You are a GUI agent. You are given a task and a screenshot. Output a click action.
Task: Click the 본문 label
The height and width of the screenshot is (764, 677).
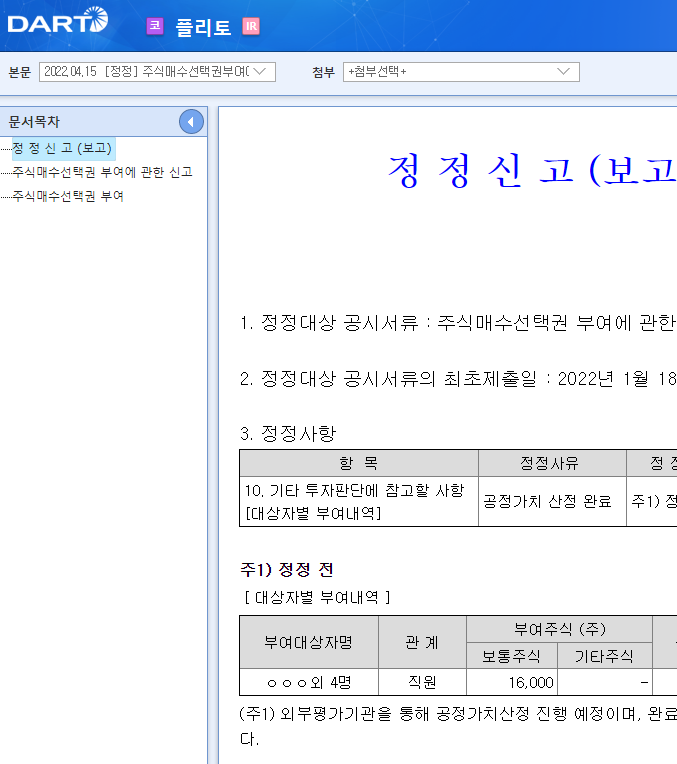click(19, 72)
